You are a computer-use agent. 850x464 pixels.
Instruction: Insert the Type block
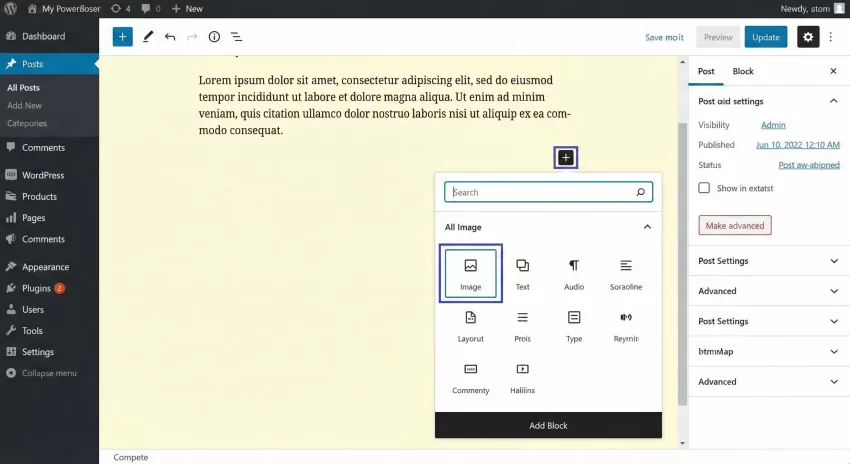coord(574,326)
